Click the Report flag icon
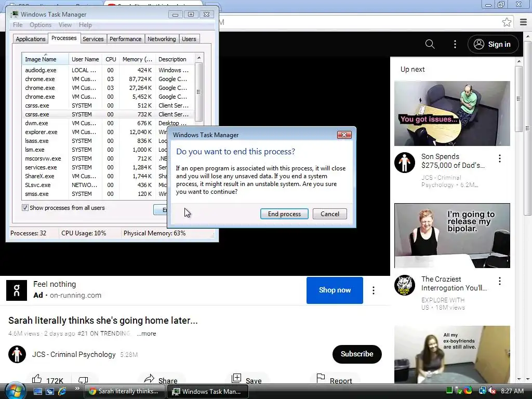532x399 pixels. click(321, 378)
